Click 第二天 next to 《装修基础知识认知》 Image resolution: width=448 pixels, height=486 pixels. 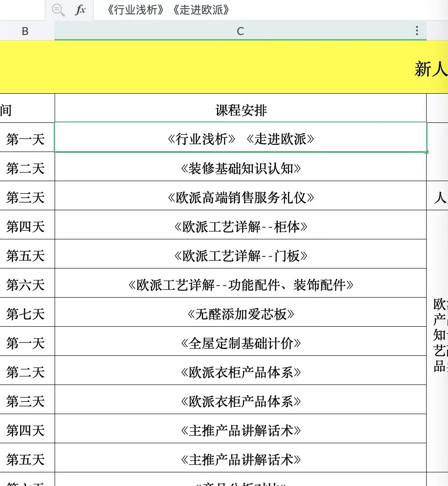pos(25,168)
